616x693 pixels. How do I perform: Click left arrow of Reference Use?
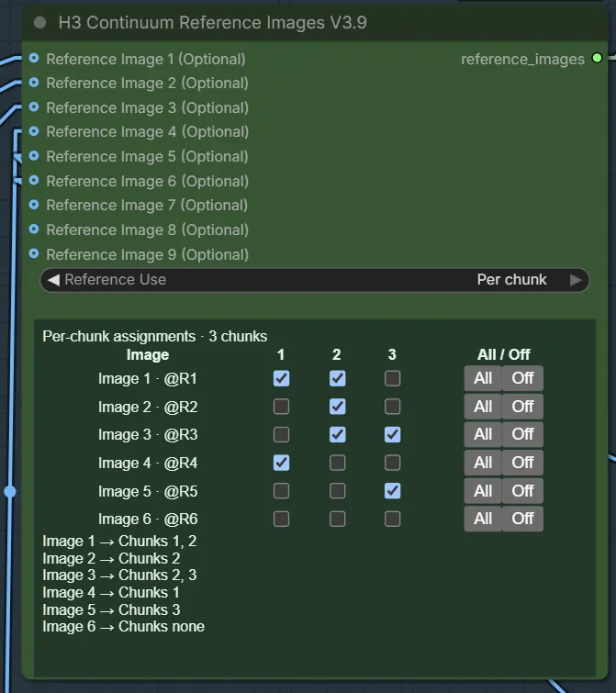tap(53, 280)
